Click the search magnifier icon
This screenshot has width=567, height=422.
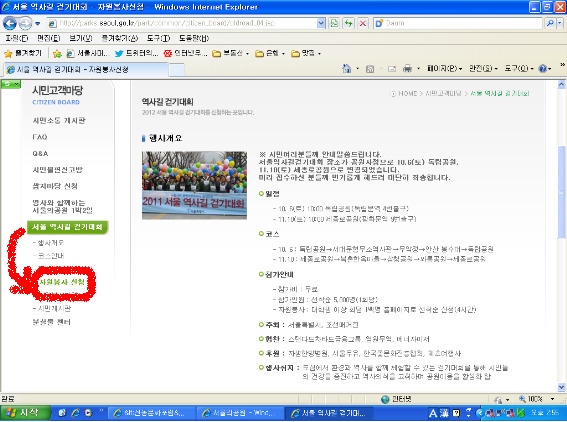(550, 24)
